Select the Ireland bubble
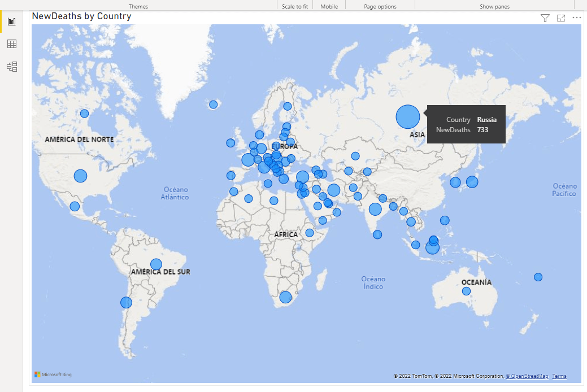Viewport: 587px width, 392px height. click(231, 143)
